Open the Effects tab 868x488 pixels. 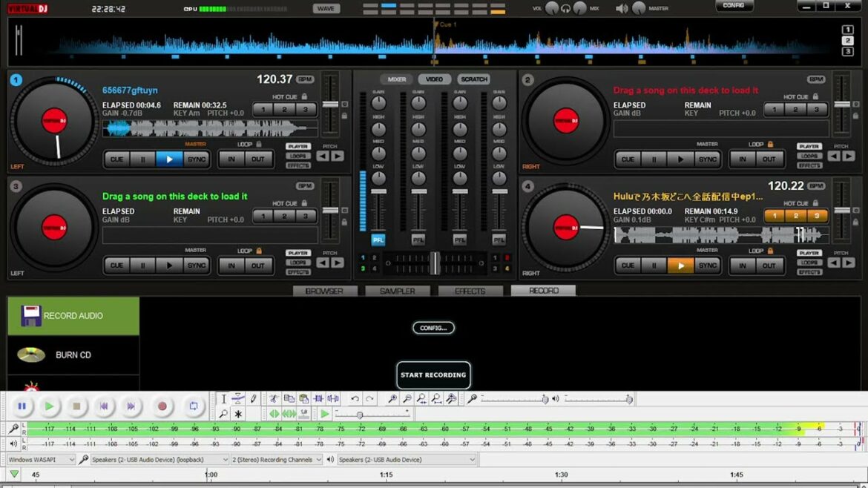[x=470, y=291]
